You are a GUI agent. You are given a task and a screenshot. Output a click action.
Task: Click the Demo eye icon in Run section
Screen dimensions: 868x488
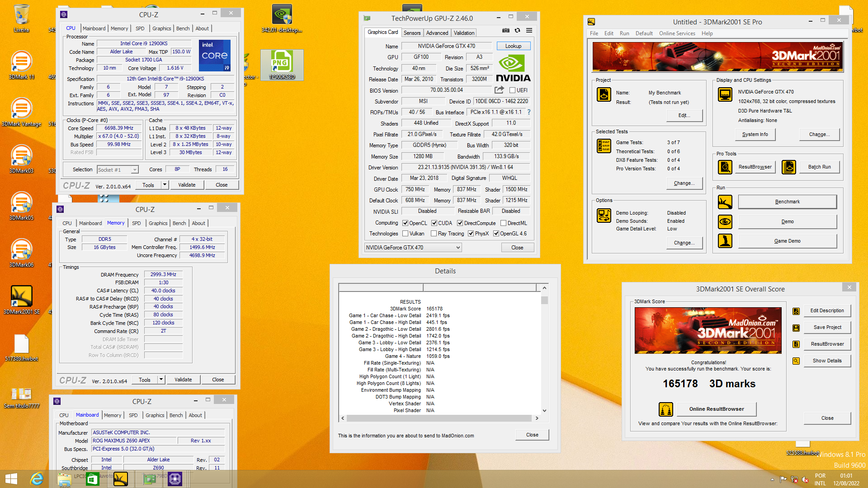(725, 221)
